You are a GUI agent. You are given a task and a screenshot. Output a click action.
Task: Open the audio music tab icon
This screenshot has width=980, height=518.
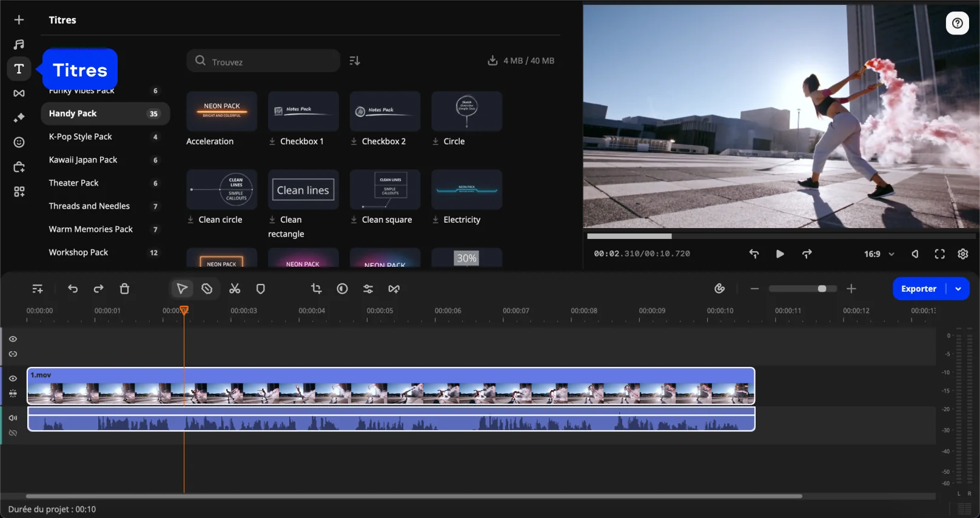click(x=19, y=44)
